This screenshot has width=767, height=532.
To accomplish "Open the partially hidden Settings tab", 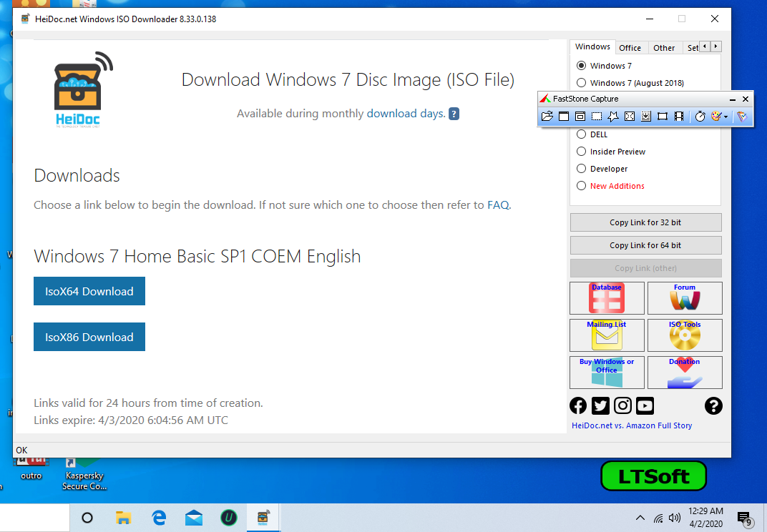I will [693, 48].
